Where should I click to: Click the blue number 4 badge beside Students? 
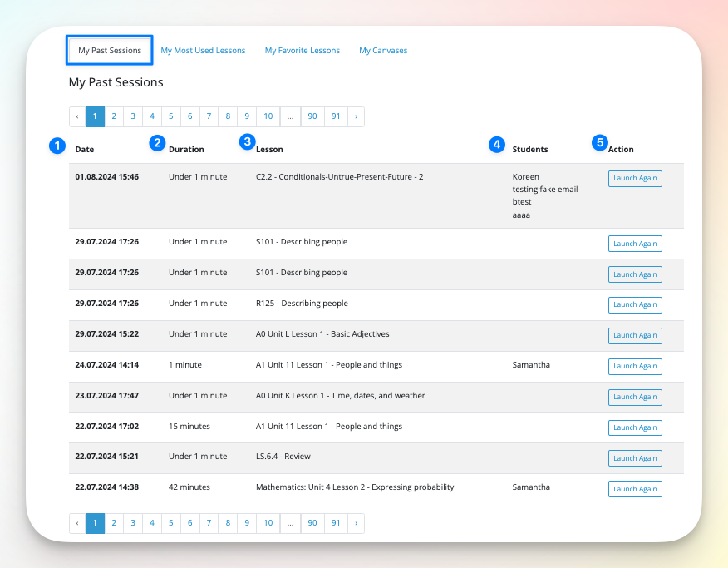497,144
